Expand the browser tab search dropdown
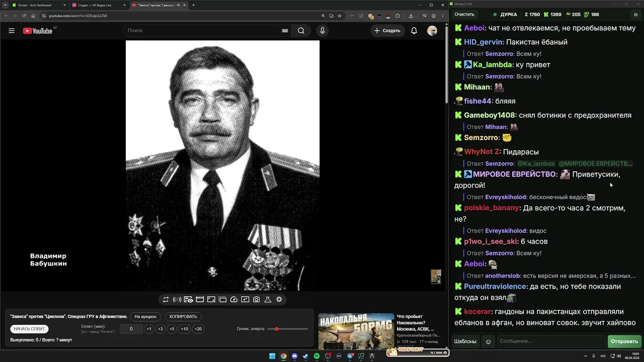Screen dimensions: 644x362 coord(5,5)
